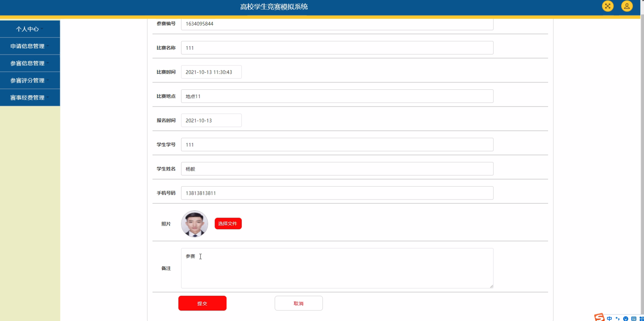This screenshot has width=644, height=321.
Task: Click the Sogou input method logo
Action: pos(599,318)
